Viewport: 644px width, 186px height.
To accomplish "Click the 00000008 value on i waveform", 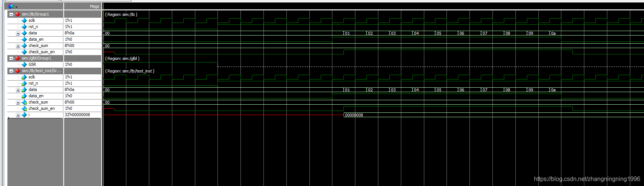I will [x=354, y=115].
